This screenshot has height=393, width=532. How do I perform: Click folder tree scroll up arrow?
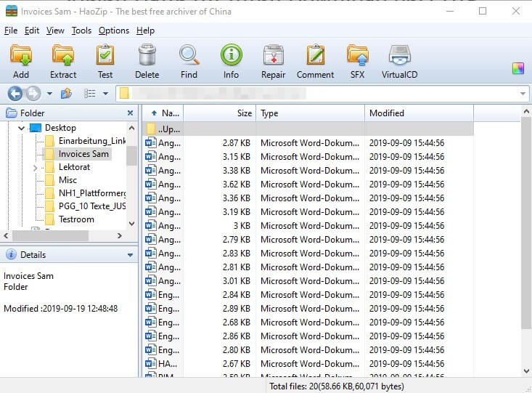point(131,128)
